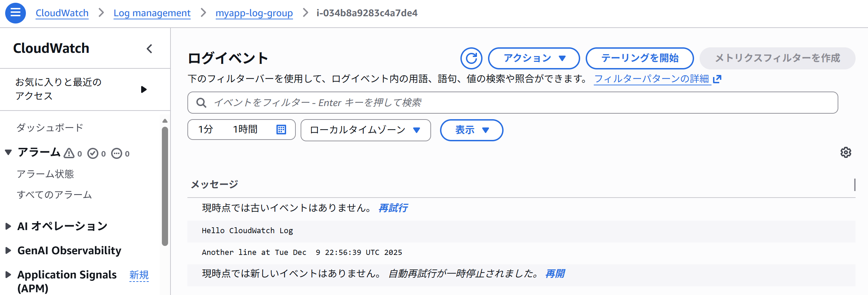This screenshot has height=295, width=868.
Task: Open アラーム状態 in sidebar
Action: 45,174
